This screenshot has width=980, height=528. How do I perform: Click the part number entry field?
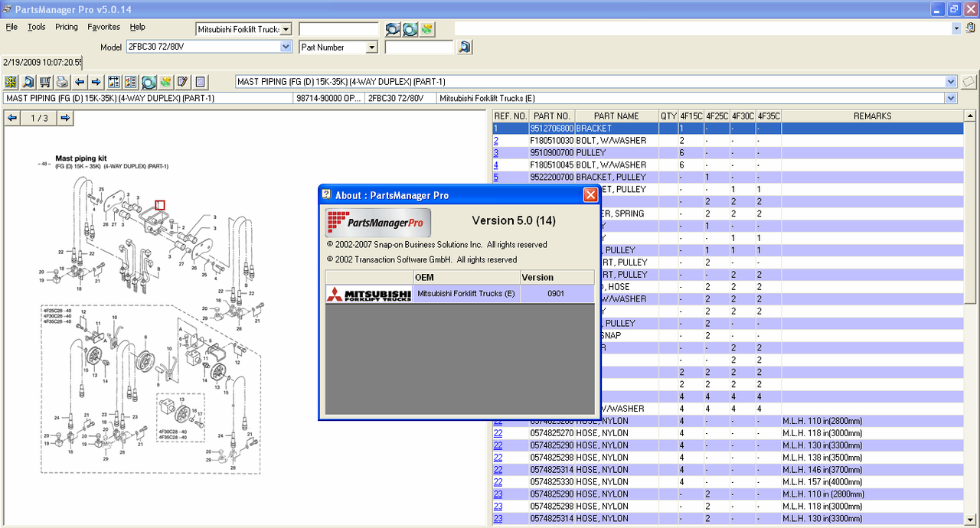pyautogui.click(x=419, y=47)
